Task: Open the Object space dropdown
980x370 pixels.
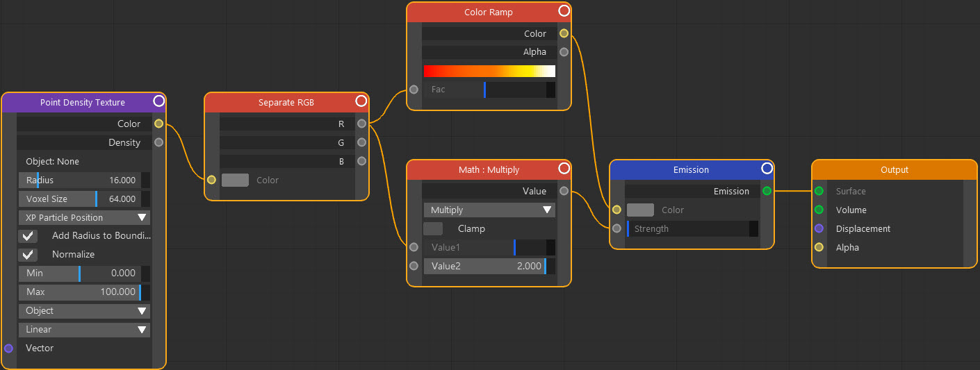Action: [x=84, y=310]
